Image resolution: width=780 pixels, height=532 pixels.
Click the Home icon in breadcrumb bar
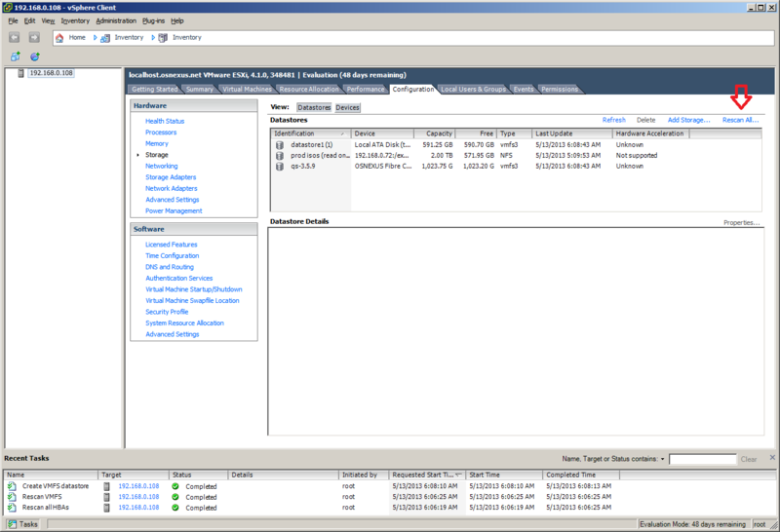(x=59, y=38)
